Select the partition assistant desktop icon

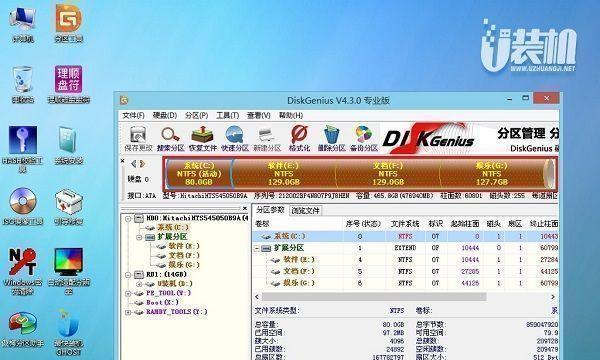(23, 329)
